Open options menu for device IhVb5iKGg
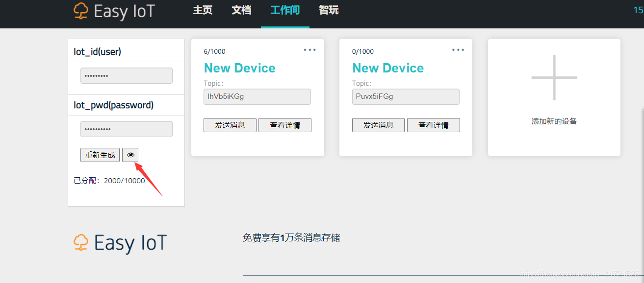This screenshot has height=283, width=644. tap(309, 49)
